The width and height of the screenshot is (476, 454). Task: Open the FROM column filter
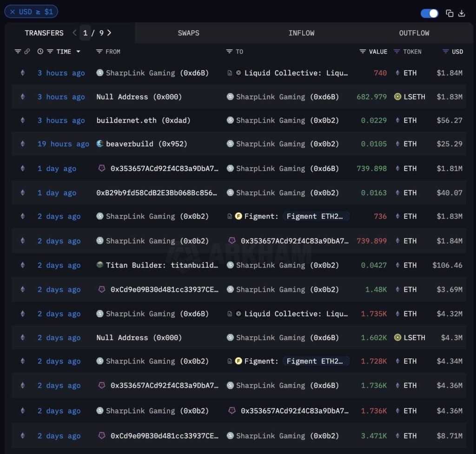click(99, 52)
